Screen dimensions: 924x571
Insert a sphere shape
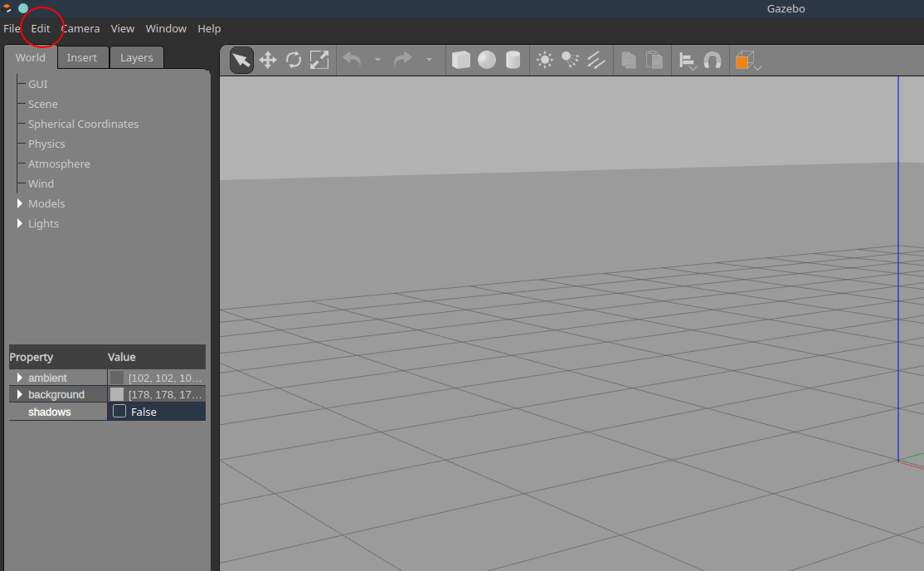487,60
